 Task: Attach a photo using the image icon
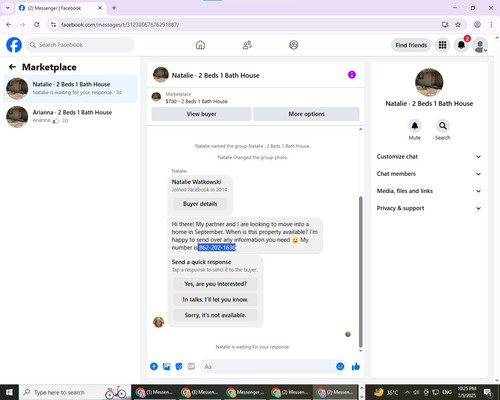(x=166, y=367)
